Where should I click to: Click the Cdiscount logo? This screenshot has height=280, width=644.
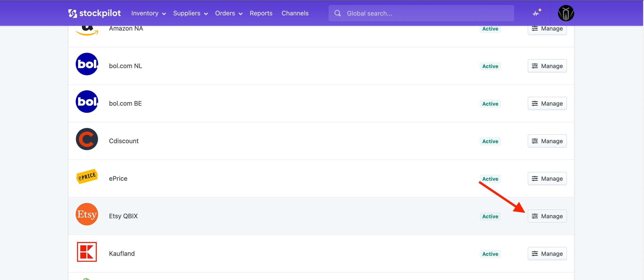[x=87, y=139]
